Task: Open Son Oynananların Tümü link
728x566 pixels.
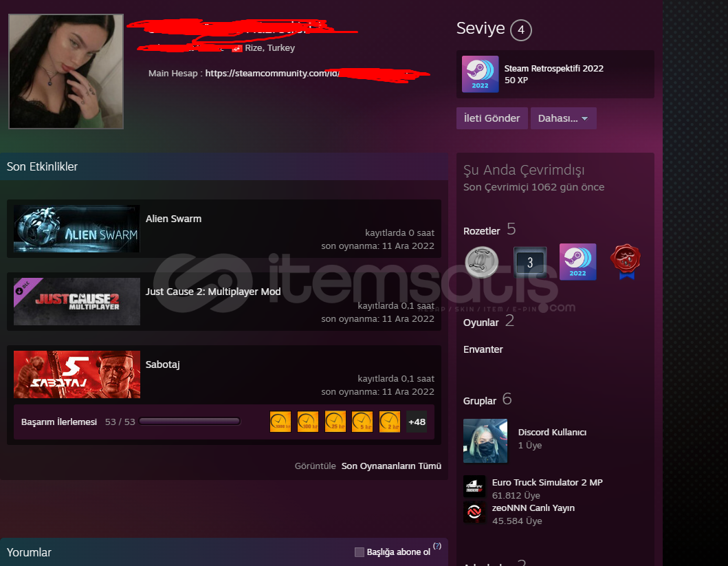Action: tap(391, 466)
